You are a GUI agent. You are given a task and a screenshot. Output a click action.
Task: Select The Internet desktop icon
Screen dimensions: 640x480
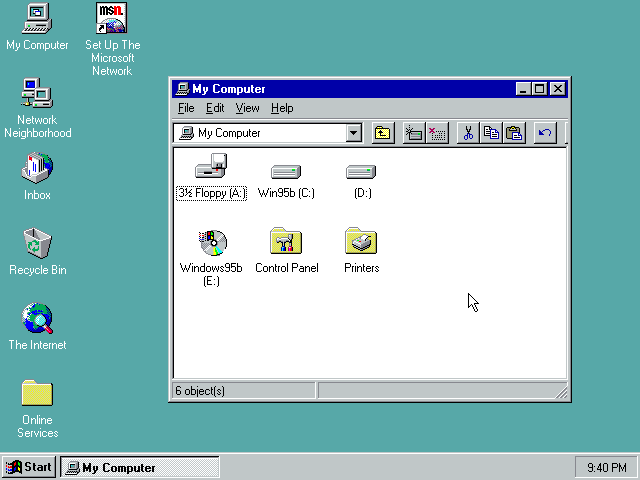pos(37,318)
